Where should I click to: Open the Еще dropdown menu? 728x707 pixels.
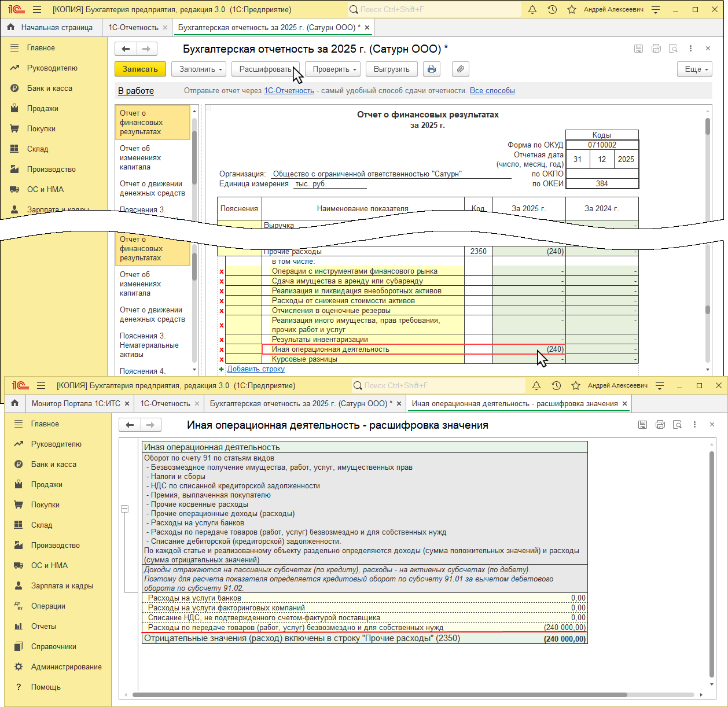(694, 69)
